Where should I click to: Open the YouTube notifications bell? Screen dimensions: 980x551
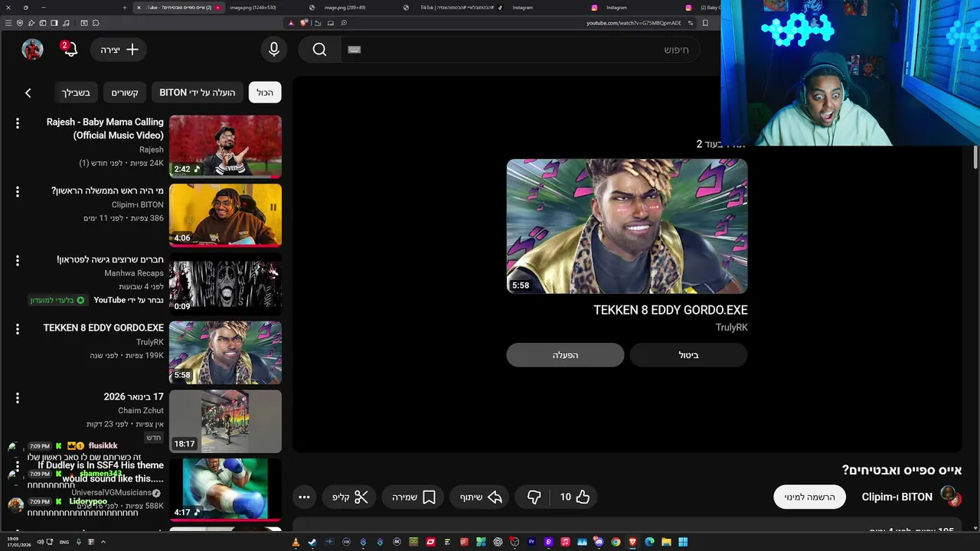point(69,50)
